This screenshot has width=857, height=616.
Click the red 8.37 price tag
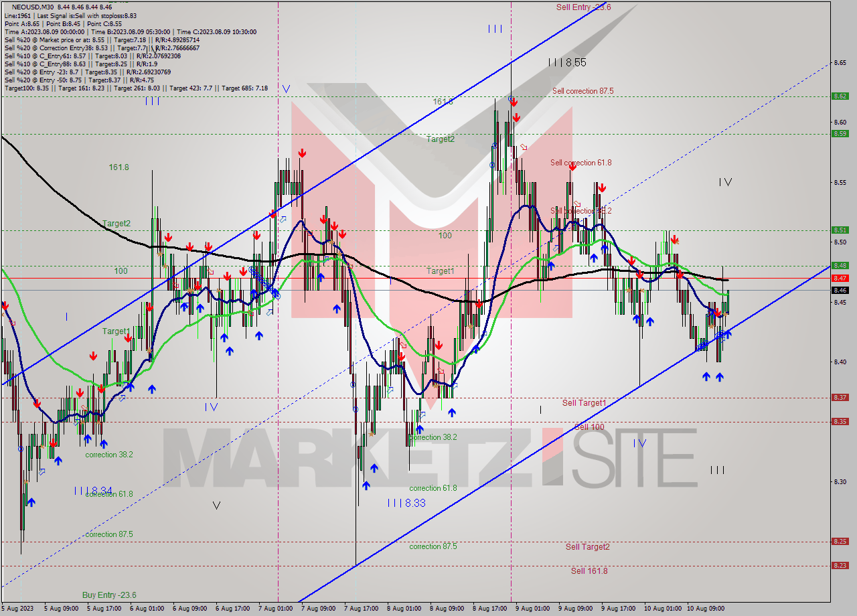pos(840,397)
